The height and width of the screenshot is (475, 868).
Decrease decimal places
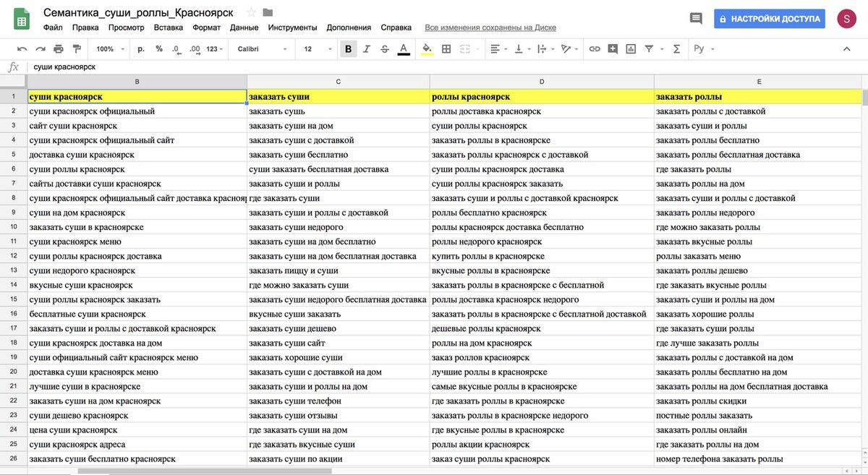click(176, 49)
